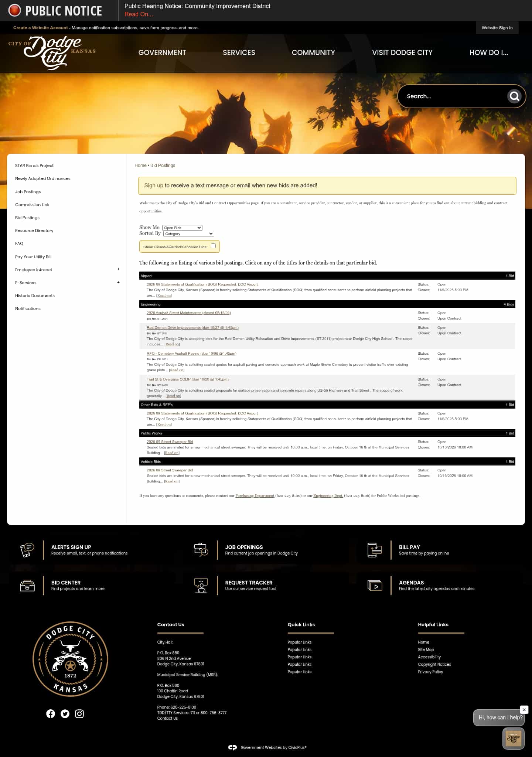Click Purchasing Department link
532x757 pixels.
coord(255,496)
